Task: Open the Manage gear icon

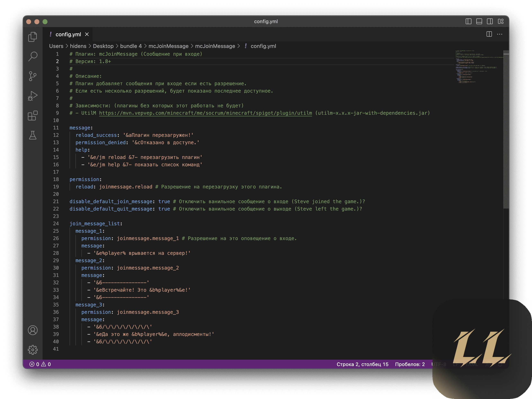Action: point(33,350)
